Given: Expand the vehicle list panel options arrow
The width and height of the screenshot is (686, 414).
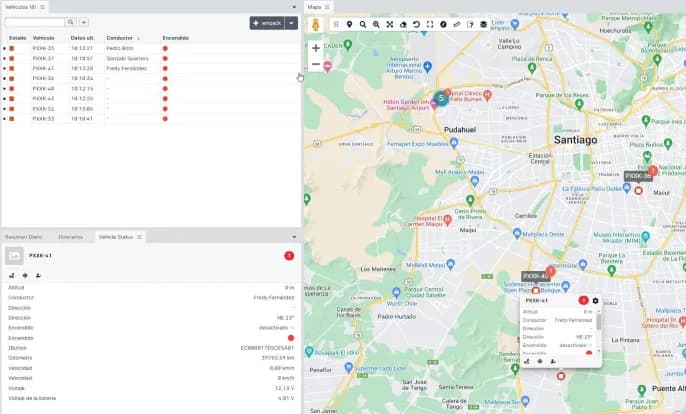Looking at the screenshot, I should 294,7.
